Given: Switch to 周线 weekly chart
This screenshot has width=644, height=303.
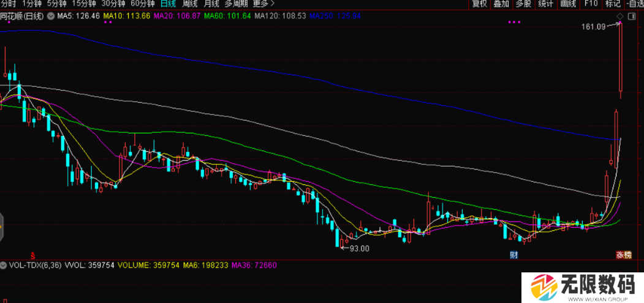Looking at the screenshot, I should pos(190,4).
